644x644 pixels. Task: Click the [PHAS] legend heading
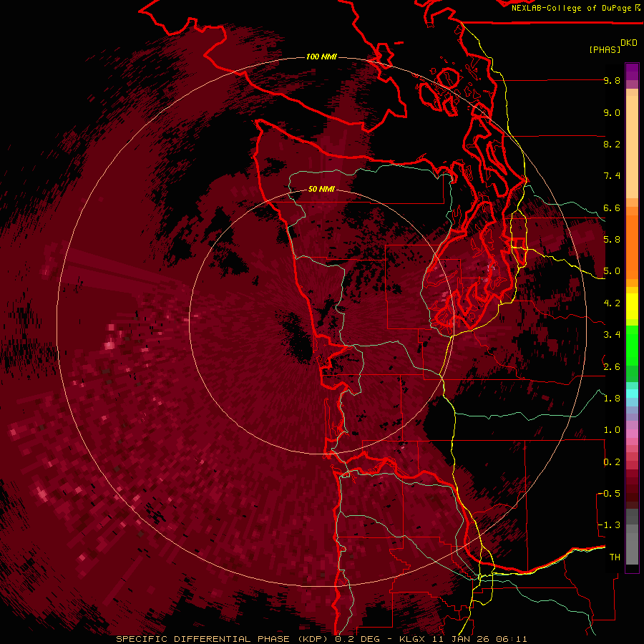(x=605, y=49)
